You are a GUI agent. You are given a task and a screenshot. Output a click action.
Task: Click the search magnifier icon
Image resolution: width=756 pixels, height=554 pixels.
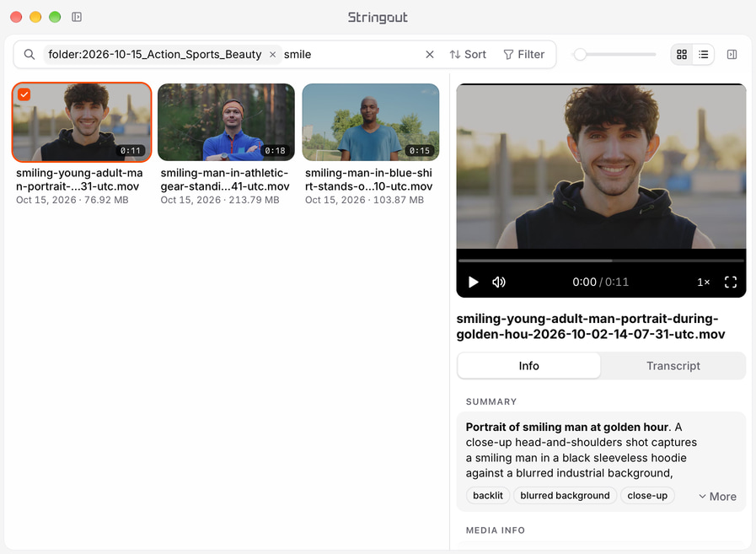click(29, 55)
